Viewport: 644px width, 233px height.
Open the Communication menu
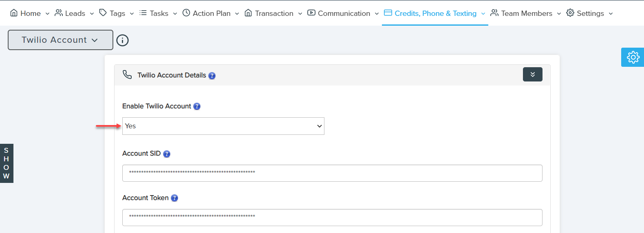point(343,13)
